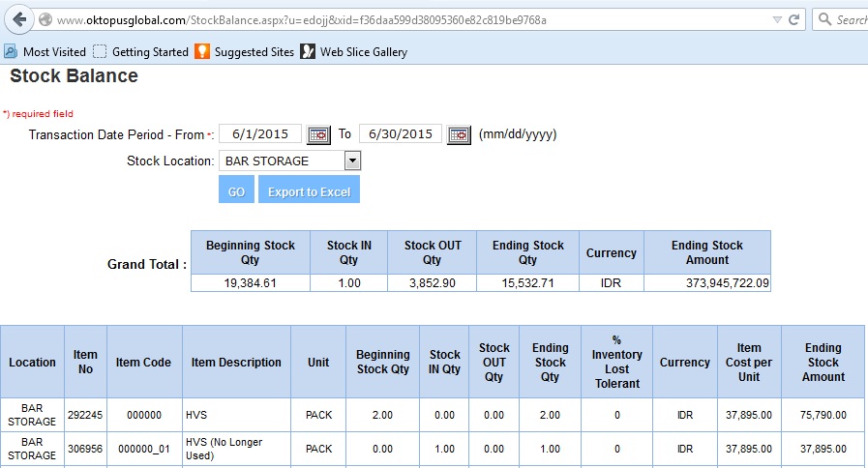Click the search magnifier icon
Image resolution: width=868 pixels, height=468 pixels.
point(824,19)
